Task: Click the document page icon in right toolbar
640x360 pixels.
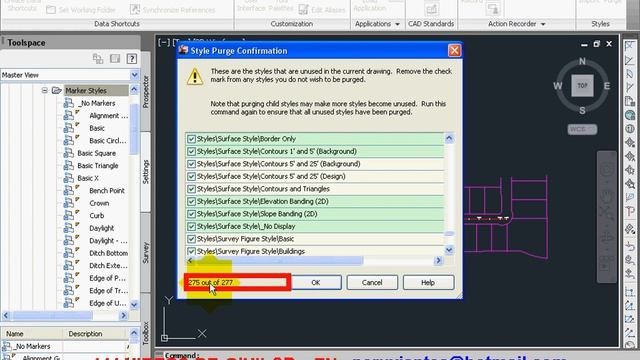Action: point(630,101)
